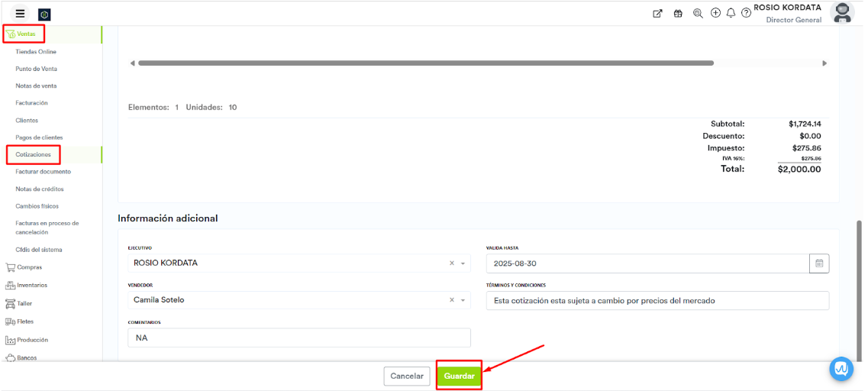Click the plus circle quick-add icon
This screenshot has height=391, width=868.
point(715,13)
